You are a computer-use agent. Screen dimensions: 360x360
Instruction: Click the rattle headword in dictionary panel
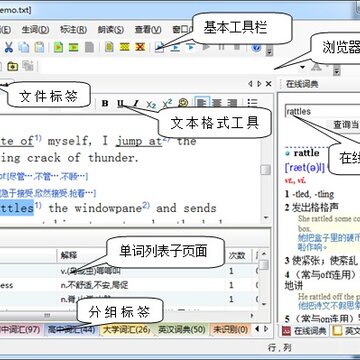point(306,153)
